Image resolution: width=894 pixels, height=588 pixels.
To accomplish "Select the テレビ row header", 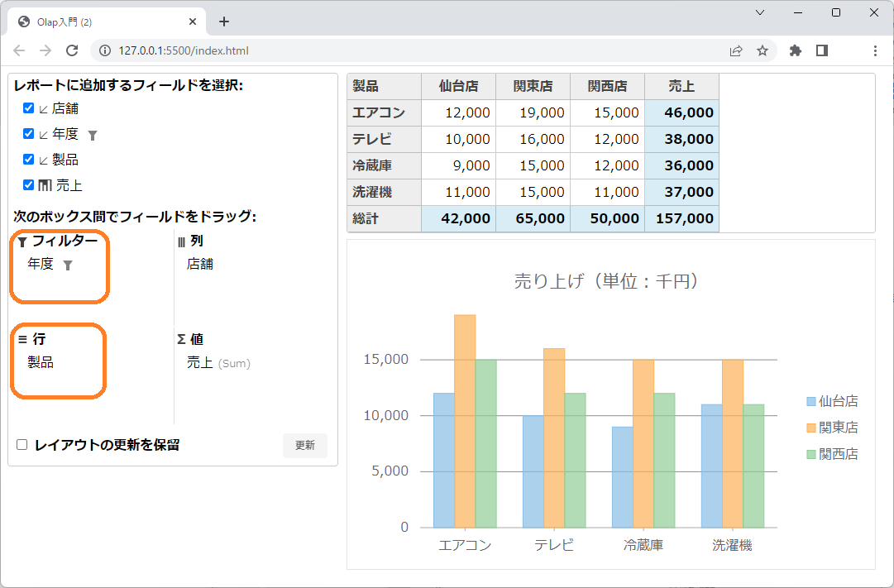I will (x=385, y=139).
